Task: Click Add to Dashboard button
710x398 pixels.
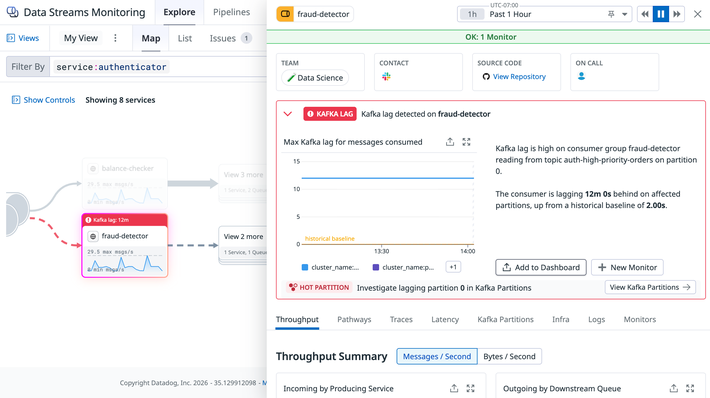Action: click(541, 267)
